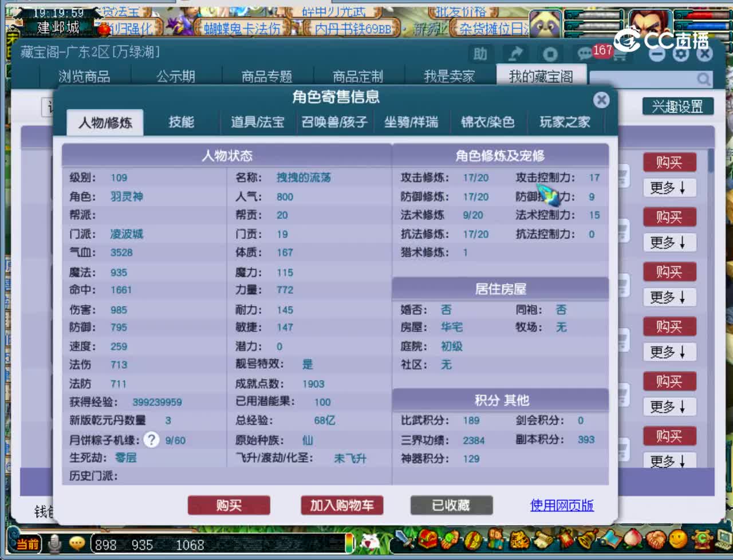
Task: Switch to the 道具/法宝 tab
Action: coord(258,122)
